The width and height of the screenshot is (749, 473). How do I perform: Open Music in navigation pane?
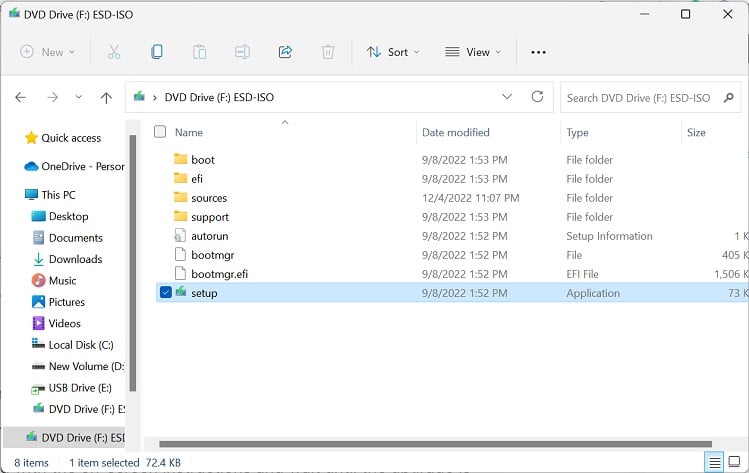tap(54, 281)
